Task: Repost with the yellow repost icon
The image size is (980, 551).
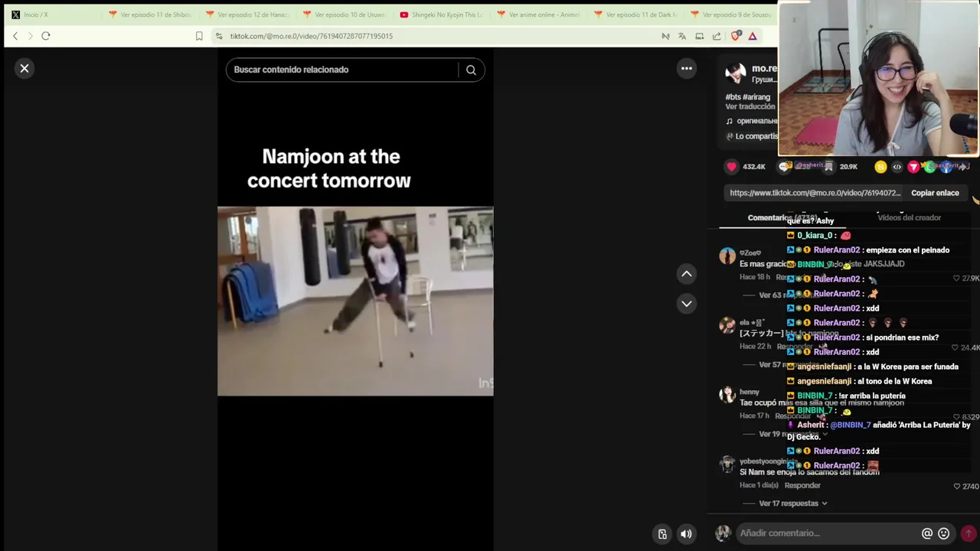Action: 880,167
